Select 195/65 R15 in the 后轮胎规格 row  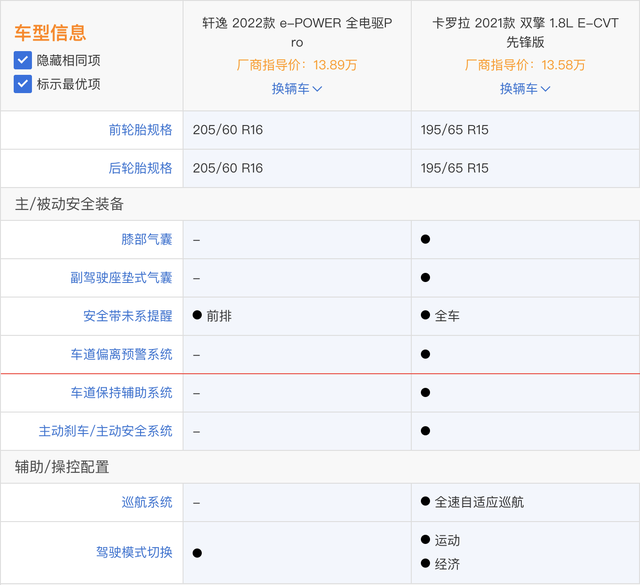pos(455,168)
